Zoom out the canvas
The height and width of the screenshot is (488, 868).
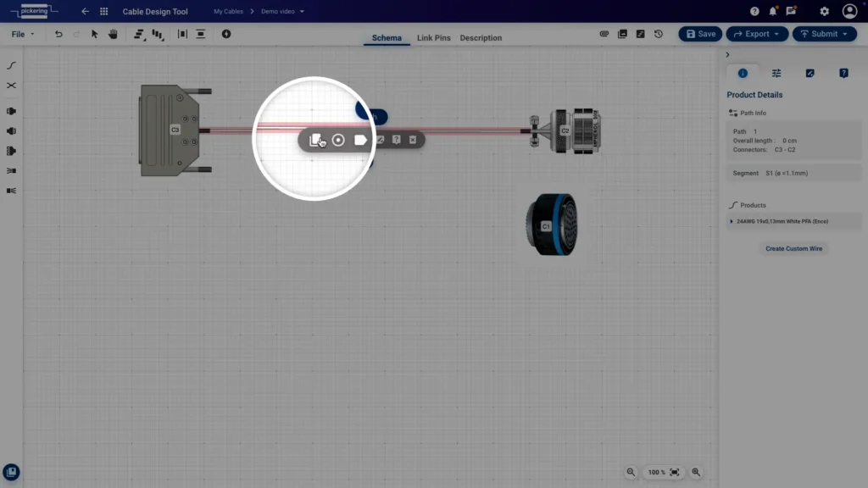(631, 472)
